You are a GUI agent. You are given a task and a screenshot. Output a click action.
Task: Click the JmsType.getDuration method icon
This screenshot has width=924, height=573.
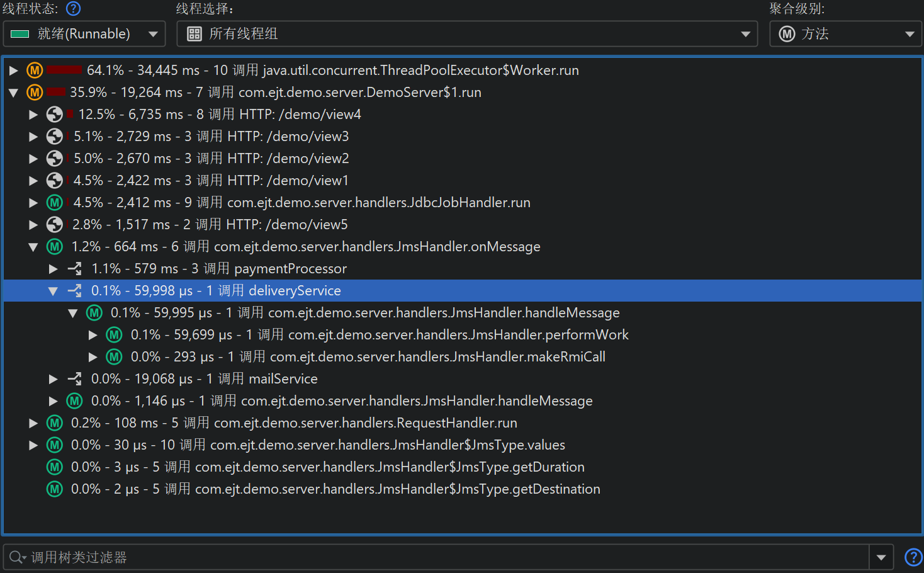[x=55, y=467]
